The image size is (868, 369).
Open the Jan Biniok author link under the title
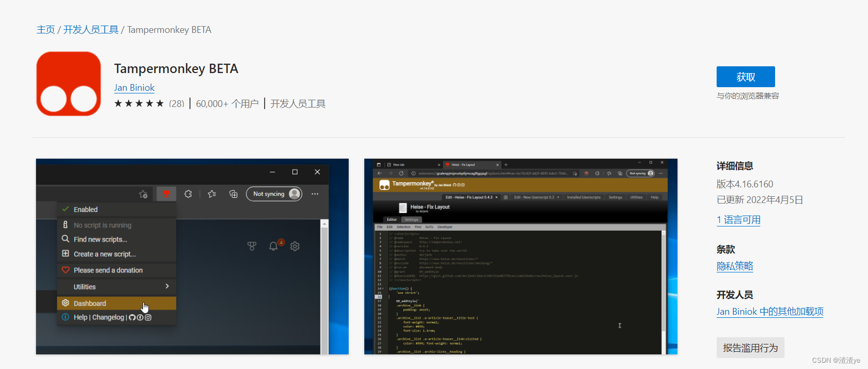pos(134,88)
